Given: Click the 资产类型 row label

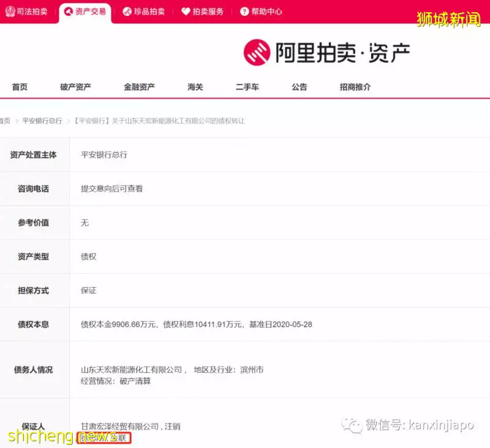Looking at the screenshot, I should pyautogui.click(x=33, y=256).
